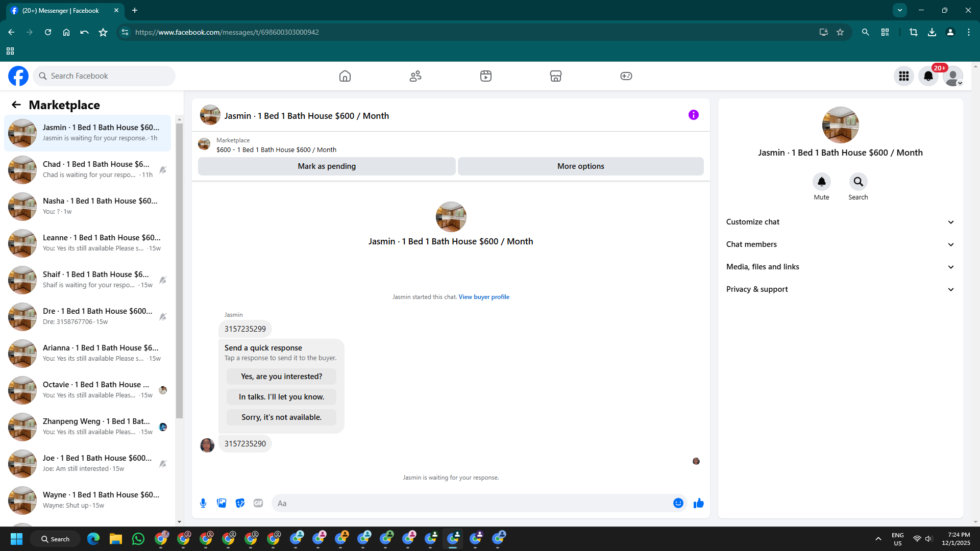Open Wayne's 1 Bed 1 Bath conversation
Screen dimensions: 980x551
88,500
